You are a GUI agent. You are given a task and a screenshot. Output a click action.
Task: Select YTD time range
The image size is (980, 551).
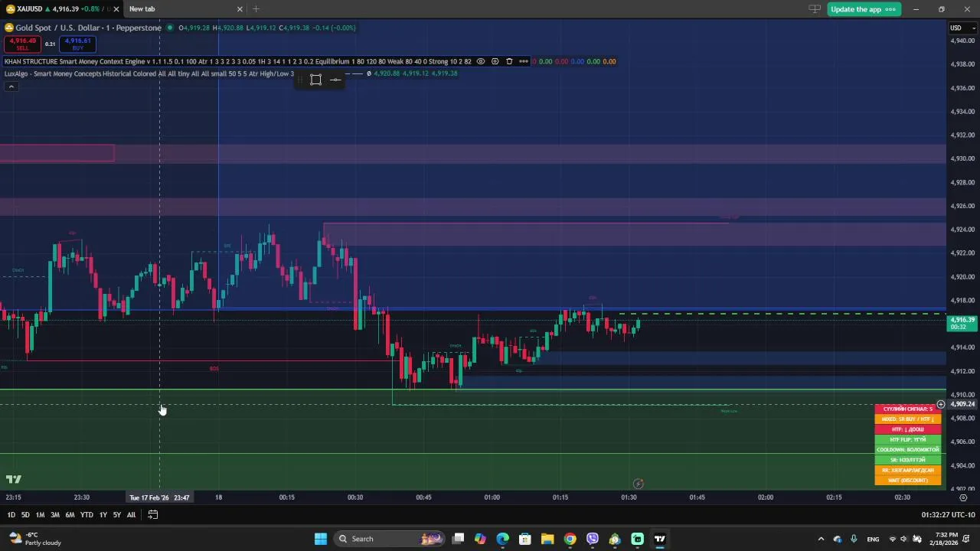tap(87, 515)
